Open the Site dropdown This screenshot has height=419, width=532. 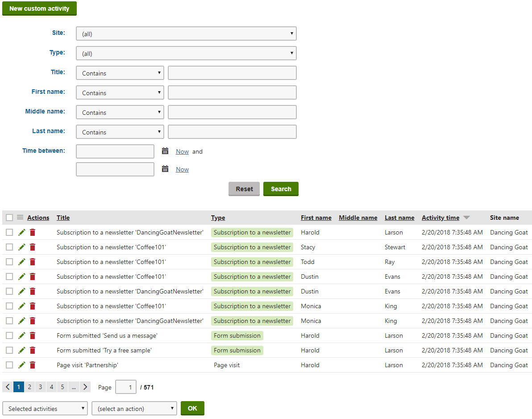click(186, 34)
